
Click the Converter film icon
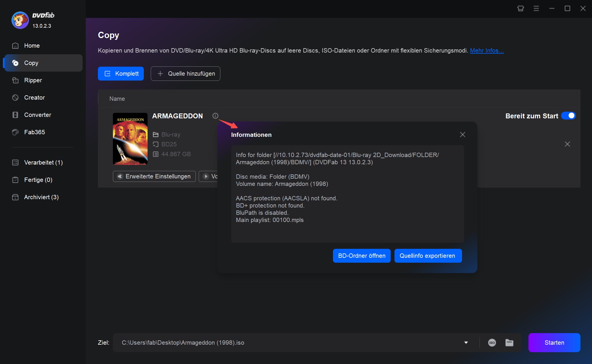click(x=15, y=115)
